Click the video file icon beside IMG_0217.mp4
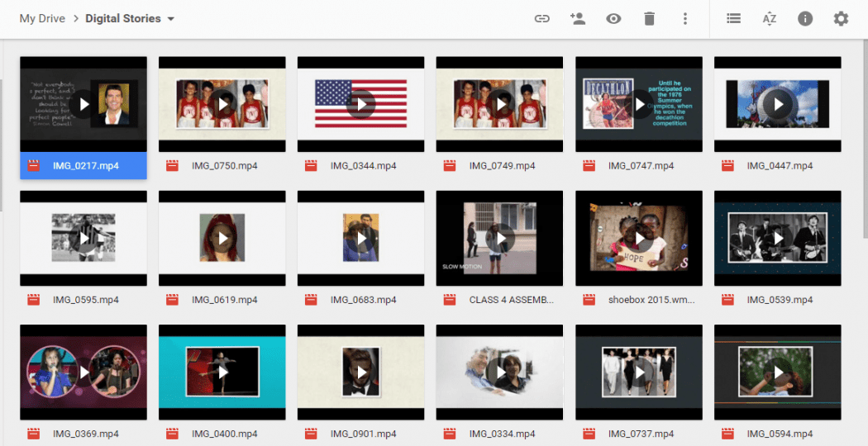Image resolution: width=868 pixels, height=446 pixels. point(34,165)
